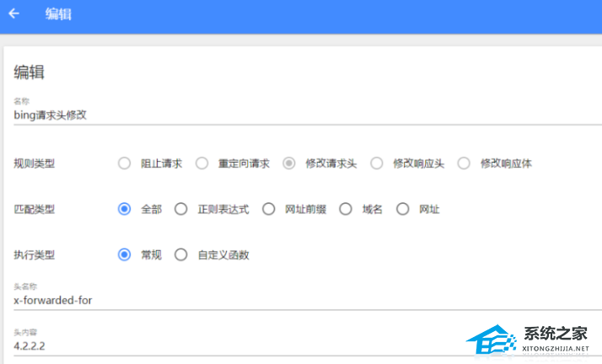Choose 域名 match type radio
602x364 pixels.
[346, 209]
